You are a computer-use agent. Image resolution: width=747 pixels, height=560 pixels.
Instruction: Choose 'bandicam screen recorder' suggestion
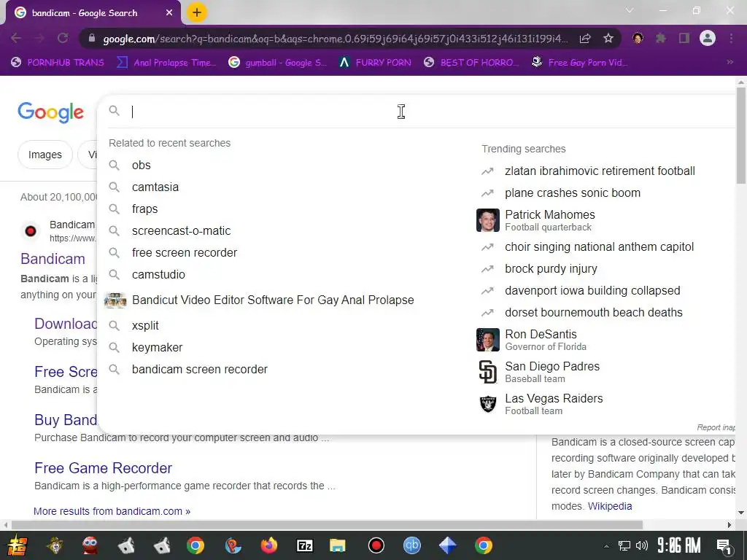(200, 370)
